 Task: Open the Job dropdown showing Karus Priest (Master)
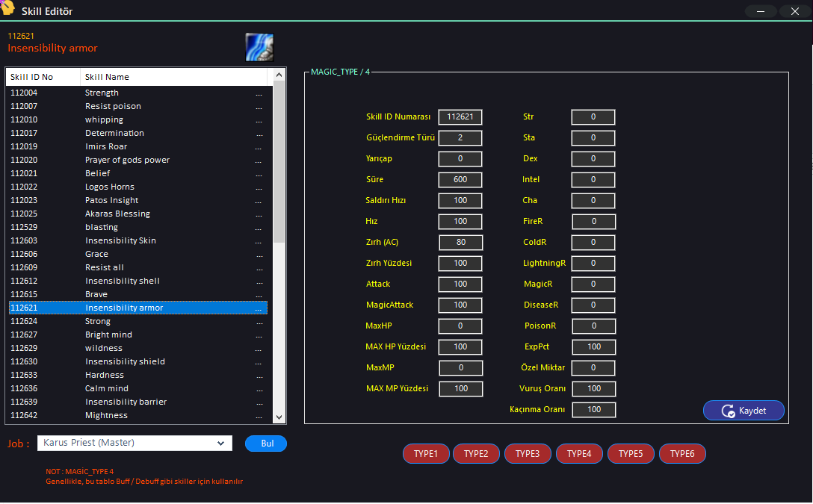click(x=135, y=444)
